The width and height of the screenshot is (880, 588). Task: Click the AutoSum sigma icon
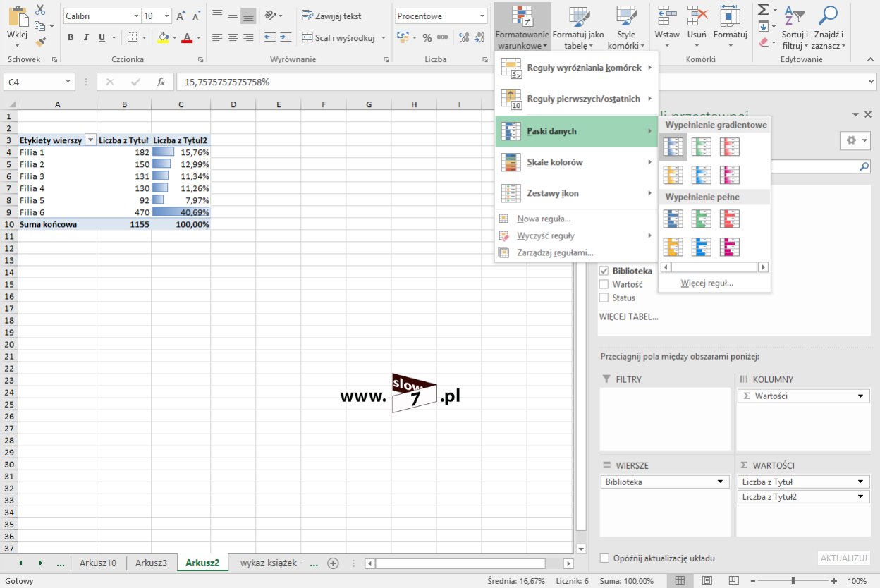point(763,10)
